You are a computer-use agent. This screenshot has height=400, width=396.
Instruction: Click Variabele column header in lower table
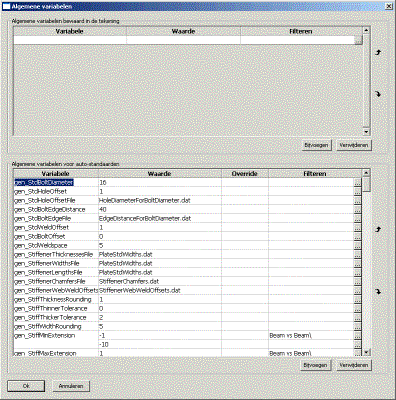pyautogui.click(x=56, y=174)
